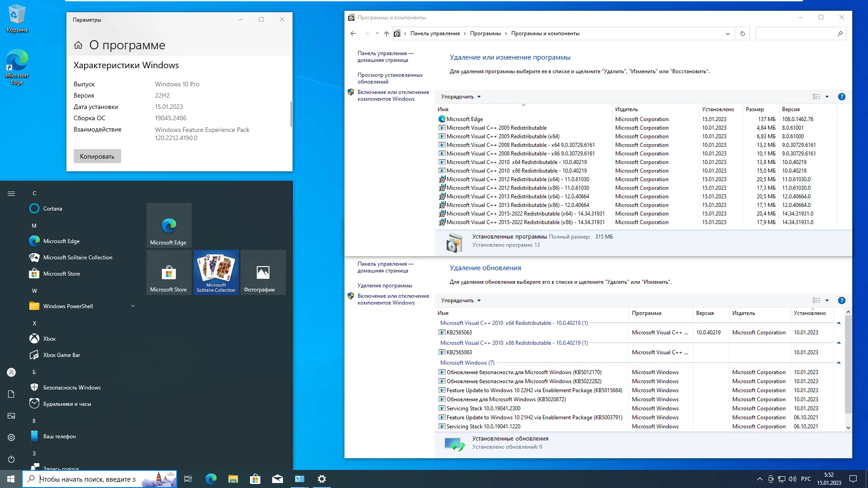Open Просмотр установленных обновлений link

click(x=390, y=78)
